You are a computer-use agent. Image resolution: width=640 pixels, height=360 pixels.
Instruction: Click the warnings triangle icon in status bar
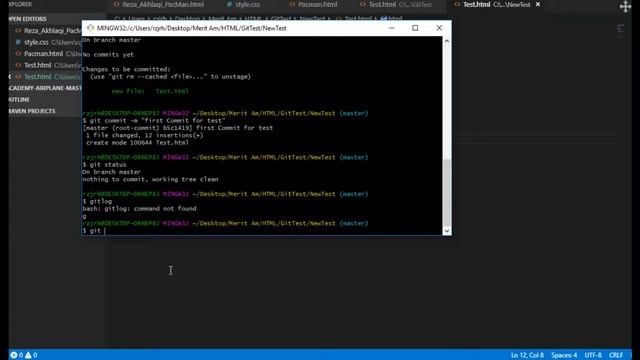pyautogui.click(x=28, y=355)
